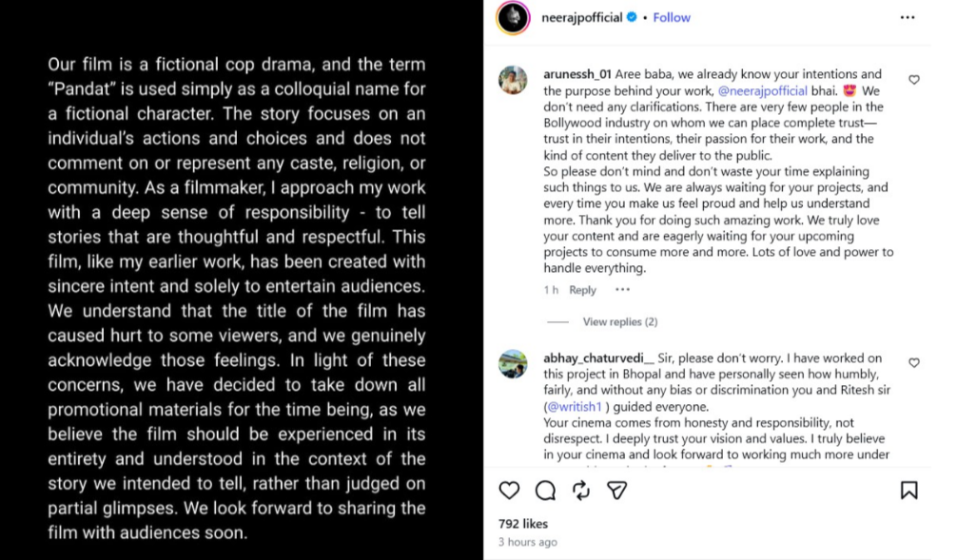The height and width of the screenshot is (560, 957).
Task: Like the post with the heart icon
Action: pos(510,490)
